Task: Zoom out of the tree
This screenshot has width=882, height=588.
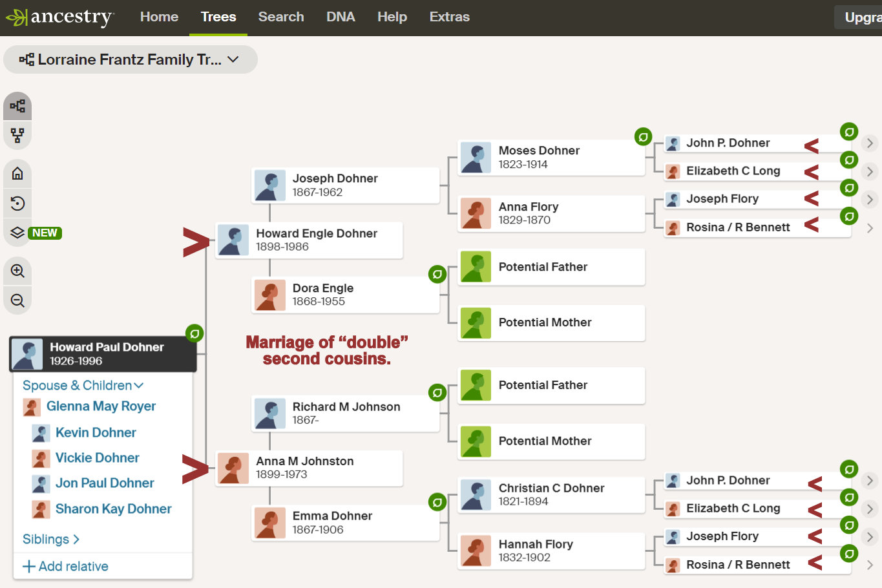Action: tap(17, 300)
